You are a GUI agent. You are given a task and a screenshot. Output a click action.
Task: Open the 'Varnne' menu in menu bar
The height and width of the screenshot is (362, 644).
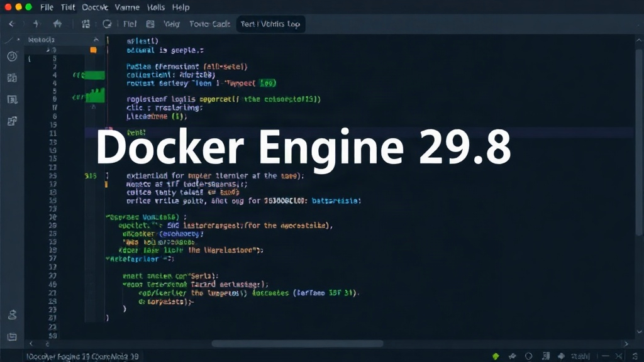click(127, 8)
